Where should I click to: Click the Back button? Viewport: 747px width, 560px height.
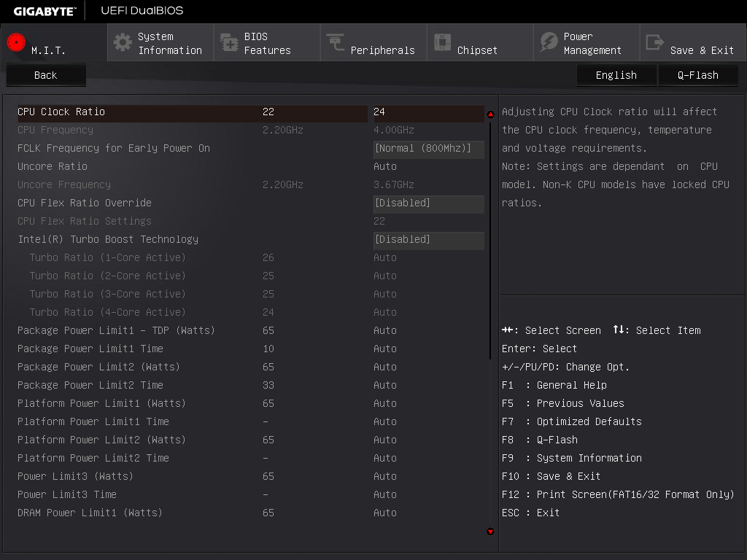click(x=46, y=75)
